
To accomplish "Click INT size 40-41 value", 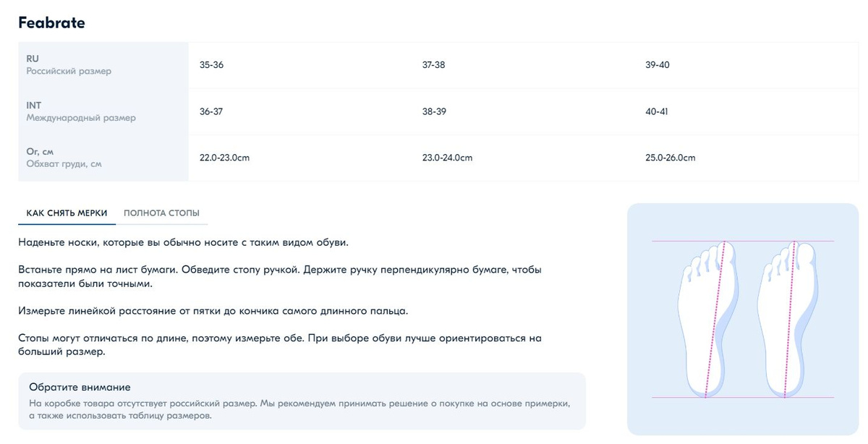I will pos(657,111).
